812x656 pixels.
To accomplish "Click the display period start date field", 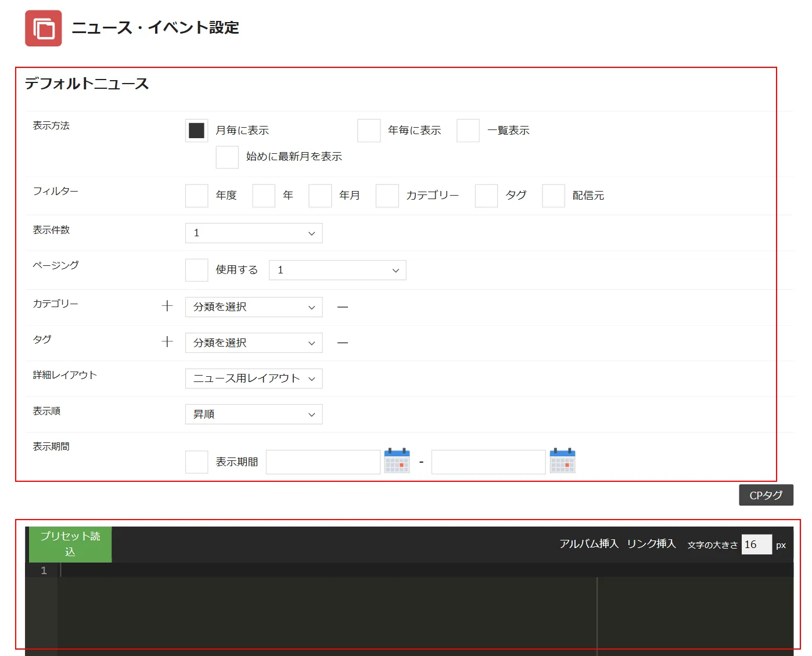I will [x=323, y=462].
